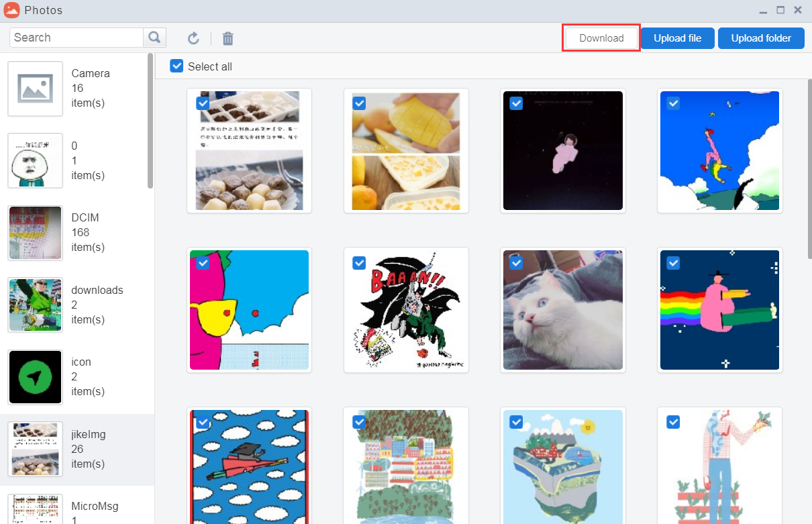The height and width of the screenshot is (524, 812).
Task: Uncheck the white cat photo
Action: pos(516,263)
